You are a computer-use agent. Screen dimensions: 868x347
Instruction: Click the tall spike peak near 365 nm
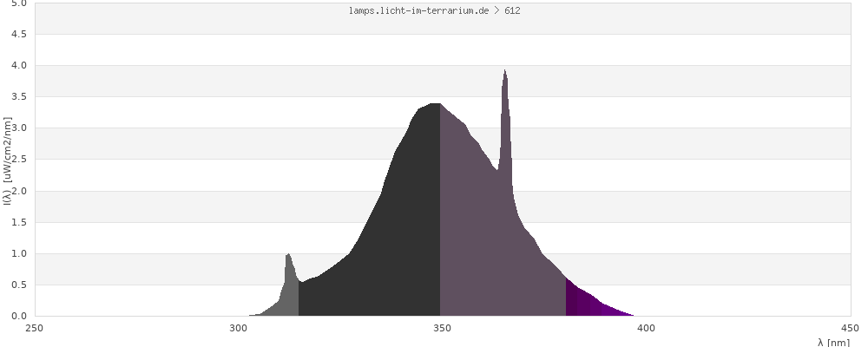[504, 78]
